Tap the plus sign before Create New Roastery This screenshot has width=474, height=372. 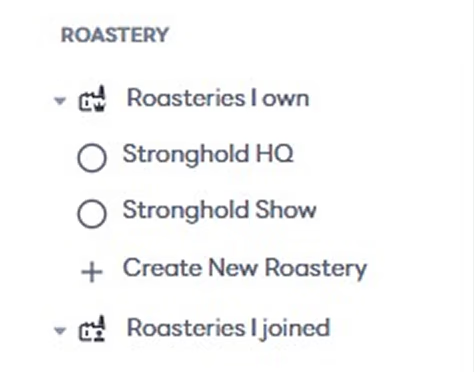[92, 272]
